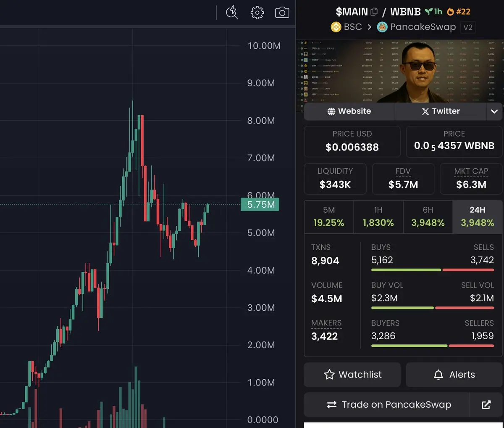
Task: Click the globe icon beside Website
Action: pos(331,111)
